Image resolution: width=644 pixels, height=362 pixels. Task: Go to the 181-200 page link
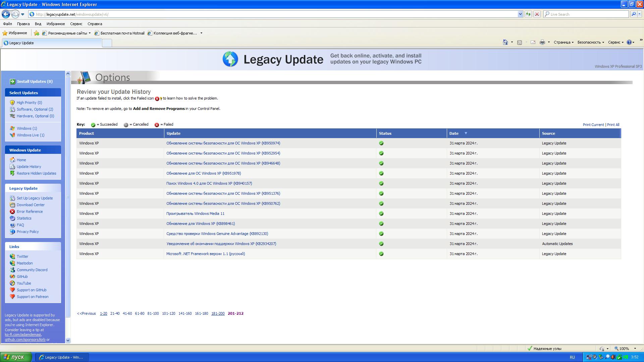pyautogui.click(x=218, y=313)
